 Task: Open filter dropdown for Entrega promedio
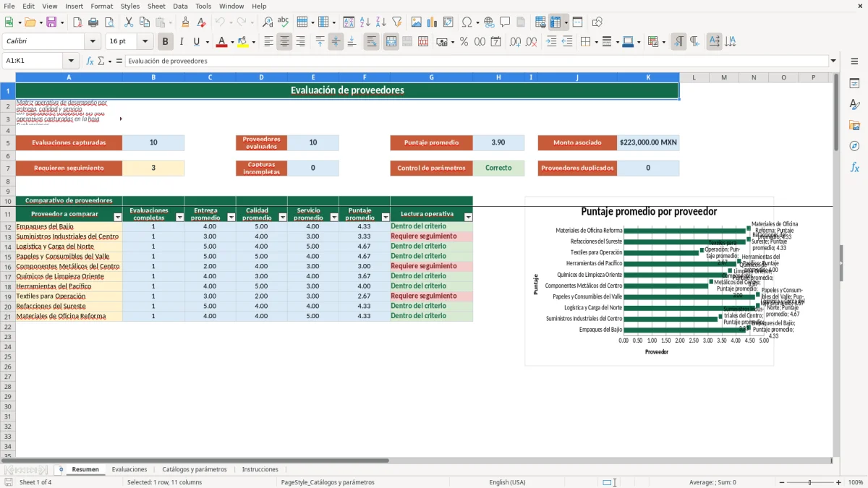[x=231, y=217]
